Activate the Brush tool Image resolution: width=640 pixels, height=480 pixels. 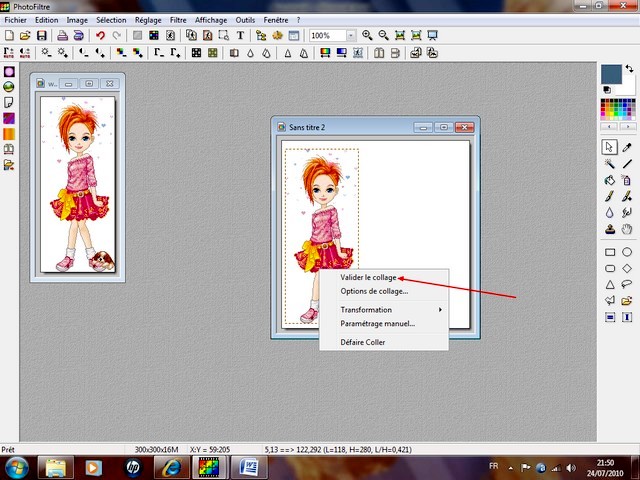(609, 196)
